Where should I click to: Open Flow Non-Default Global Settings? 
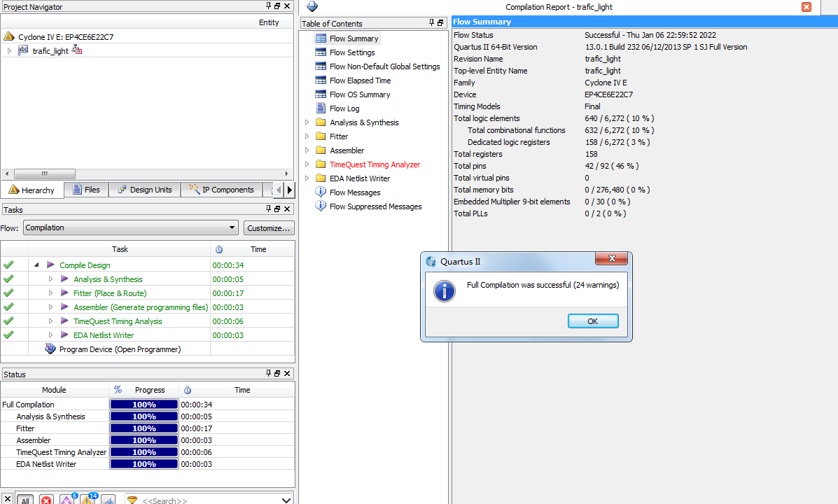click(x=385, y=66)
